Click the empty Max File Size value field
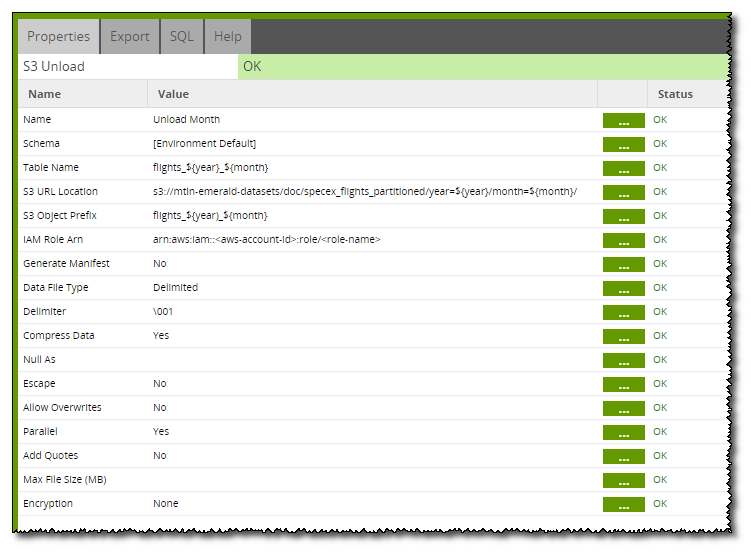This screenshot has width=751, height=552. pos(373,479)
